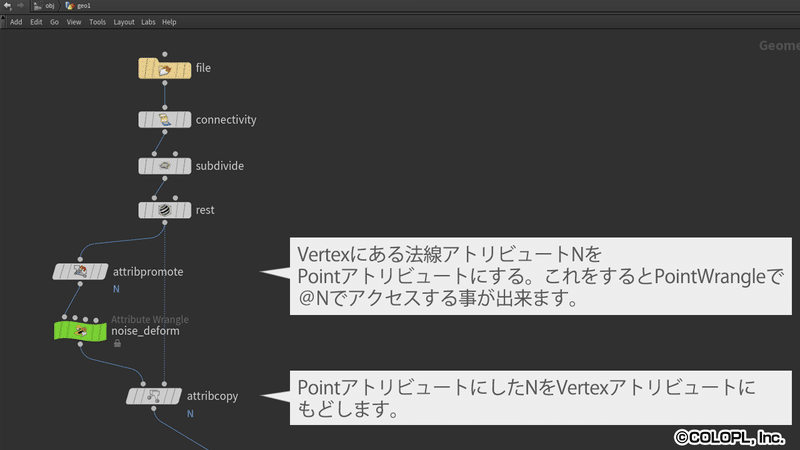This screenshot has width=800, height=450.
Task: Click the back navigation arrow
Action: 8,6
